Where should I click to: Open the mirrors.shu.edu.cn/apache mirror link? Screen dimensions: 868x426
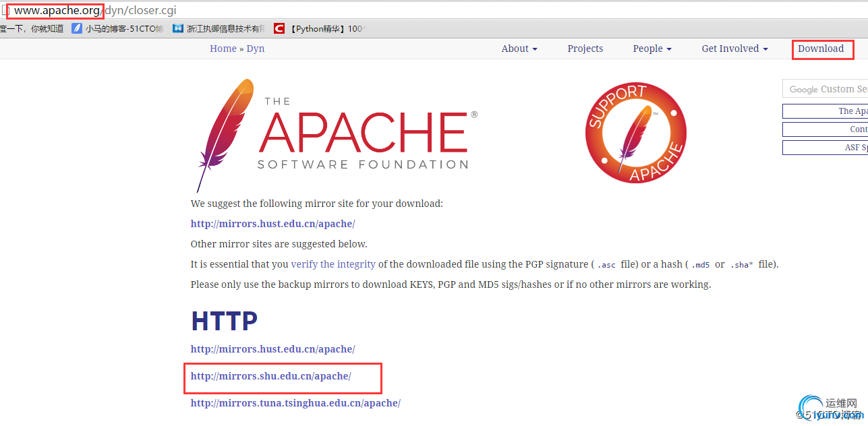click(271, 376)
